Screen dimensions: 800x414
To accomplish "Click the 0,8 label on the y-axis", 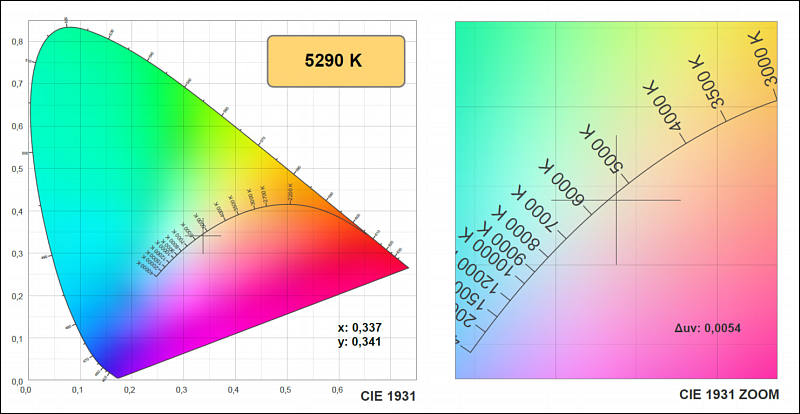I will coord(17,41).
